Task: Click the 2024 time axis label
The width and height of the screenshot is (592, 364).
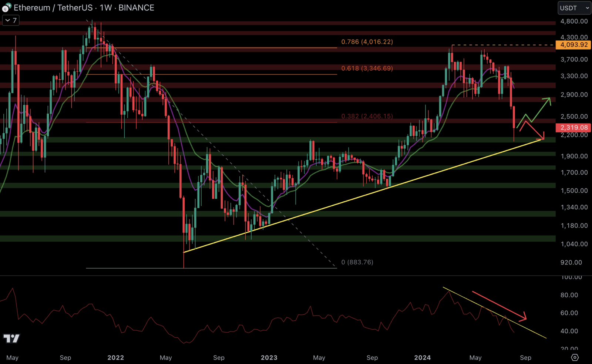Action: (423, 358)
